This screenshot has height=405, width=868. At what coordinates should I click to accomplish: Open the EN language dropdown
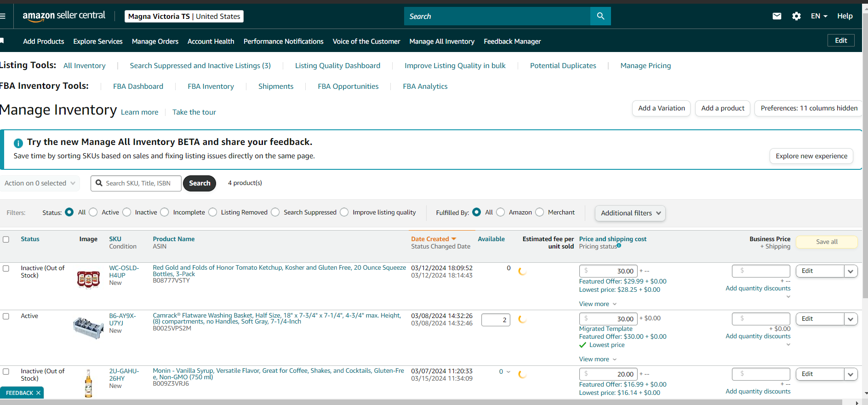click(819, 16)
